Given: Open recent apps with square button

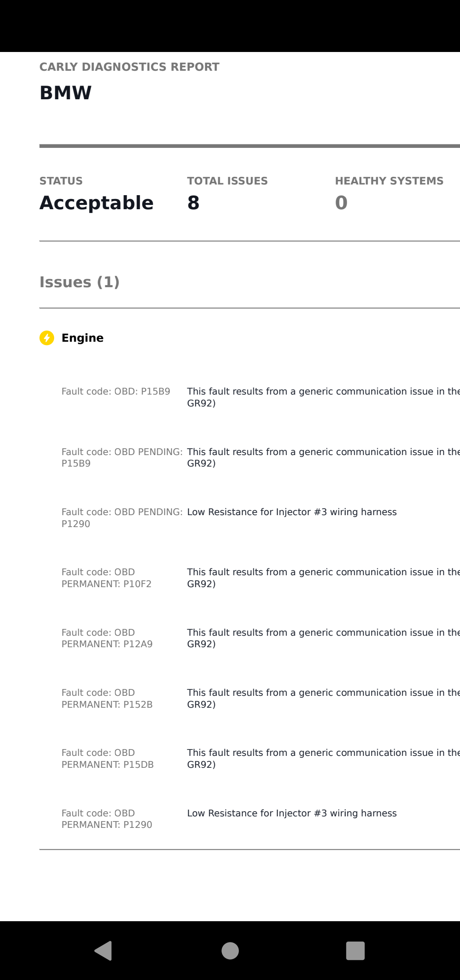Looking at the screenshot, I should [355, 951].
